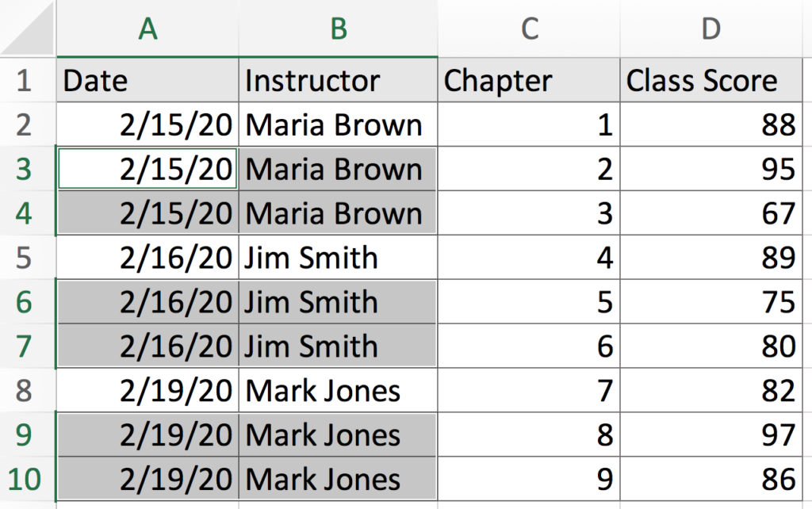Select column C header

(529, 29)
